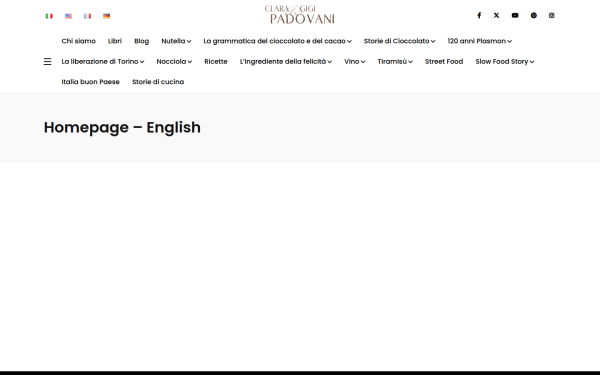This screenshot has width=600, height=375.
Task: Click the WhatsApp contact icon
Action: pos(533,15)
